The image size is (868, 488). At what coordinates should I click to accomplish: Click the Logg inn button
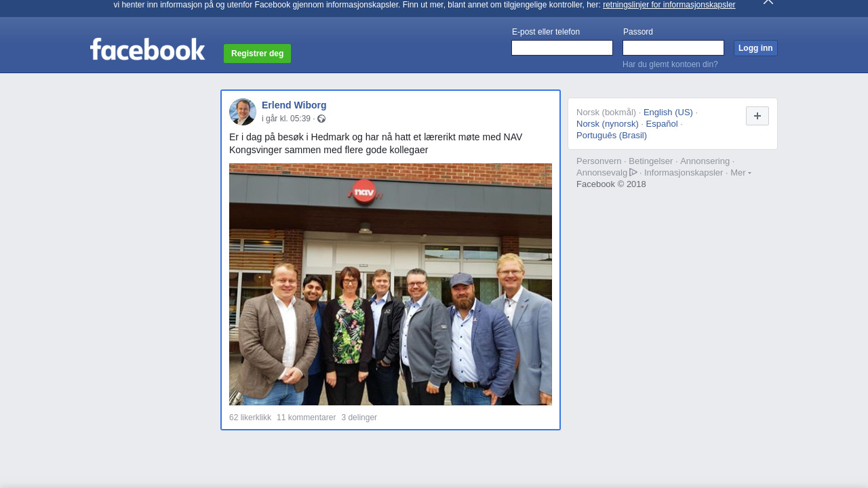coord(755,48)
